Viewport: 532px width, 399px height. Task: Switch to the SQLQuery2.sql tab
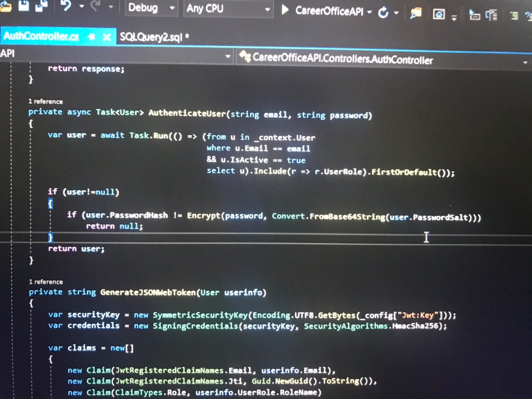[154, 37]
